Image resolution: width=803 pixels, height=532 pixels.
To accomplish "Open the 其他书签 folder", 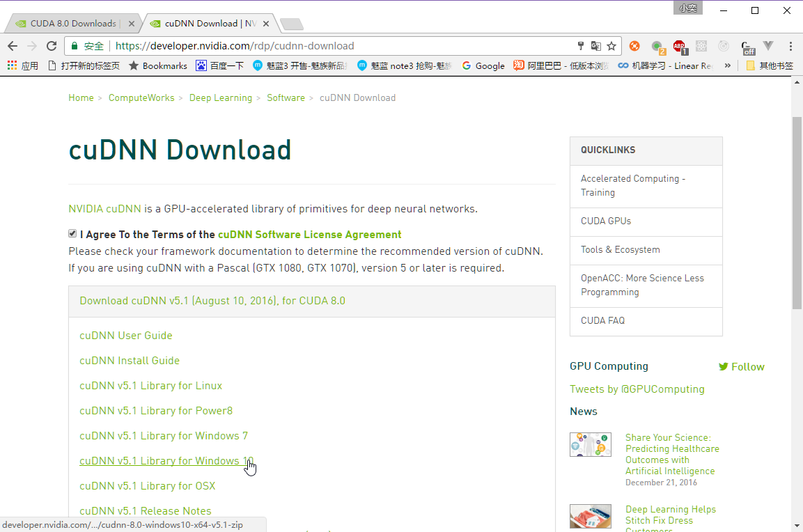I will (x=770, y=65).
